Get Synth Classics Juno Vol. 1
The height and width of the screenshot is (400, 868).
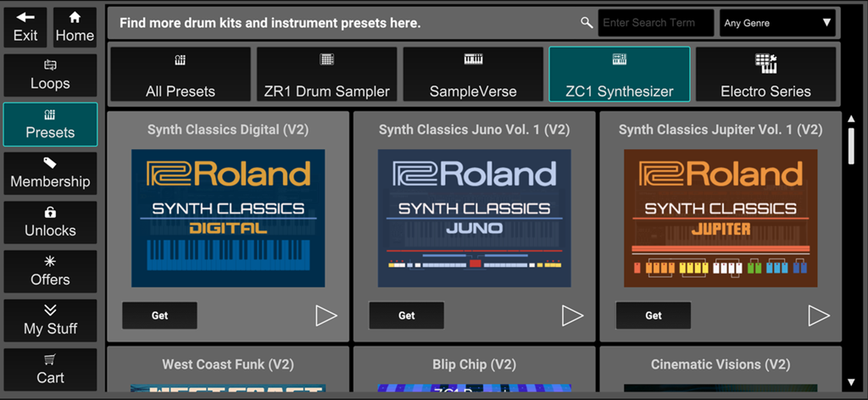(x=406, y=315)
